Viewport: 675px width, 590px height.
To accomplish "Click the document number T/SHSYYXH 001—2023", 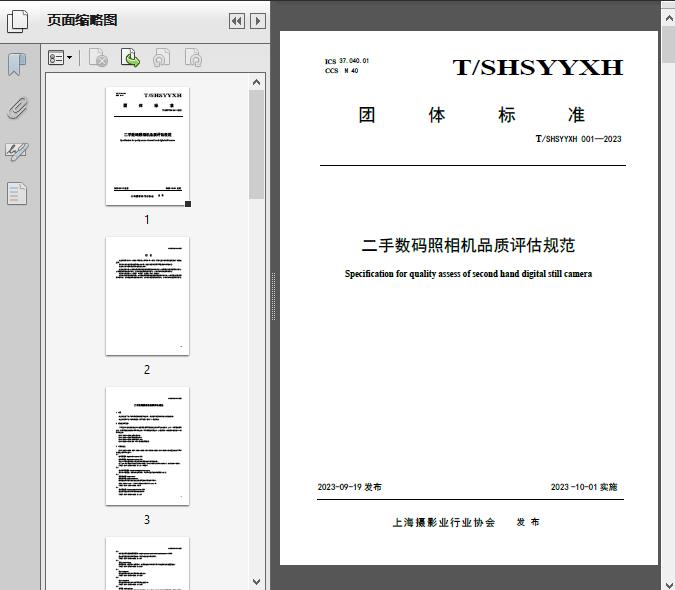I will click(x=578, y=139).
